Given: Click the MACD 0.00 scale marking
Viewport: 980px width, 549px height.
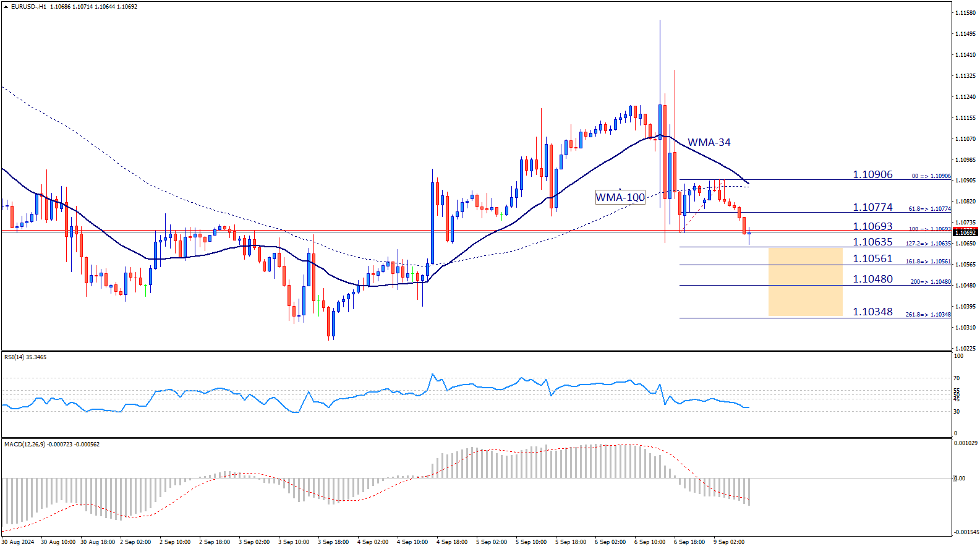Looking at the screenshot, I should point(959,479).
